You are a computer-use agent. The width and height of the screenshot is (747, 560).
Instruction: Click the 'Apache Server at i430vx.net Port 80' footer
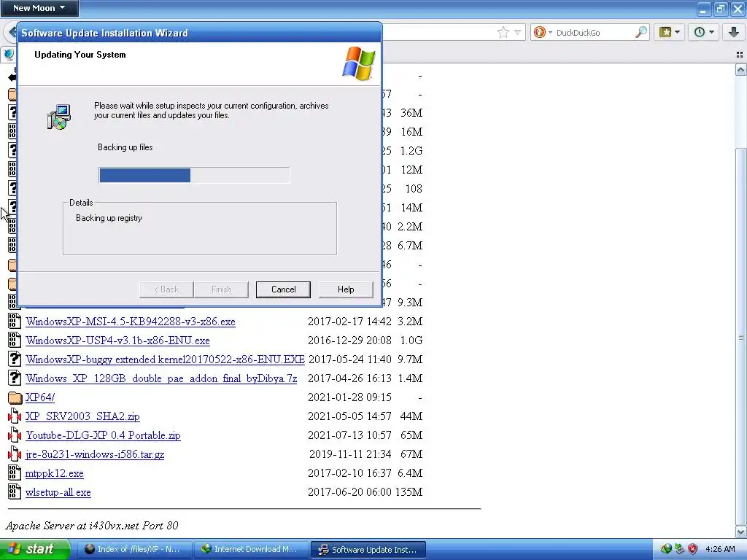[92, 526]
